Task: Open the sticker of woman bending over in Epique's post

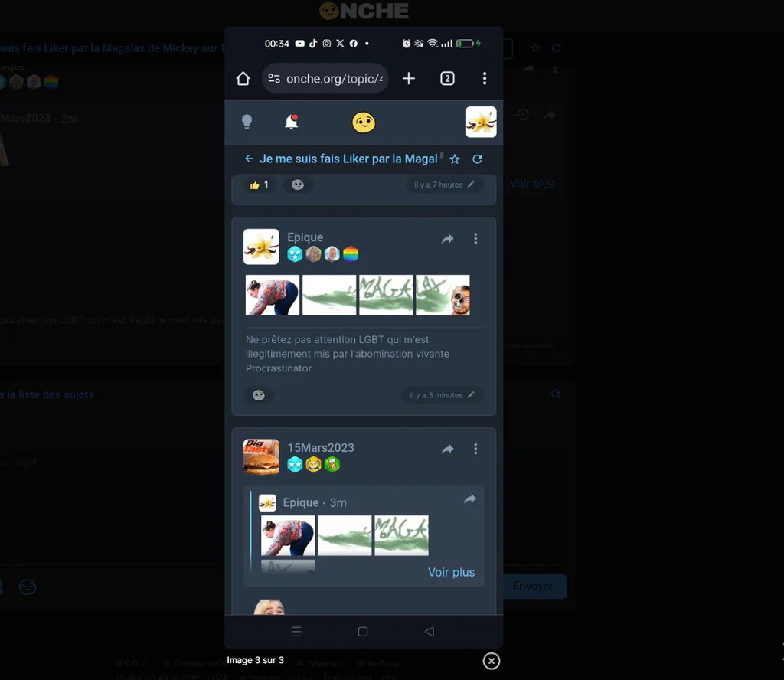Action: pyautogui.click(x=273, y=295)
